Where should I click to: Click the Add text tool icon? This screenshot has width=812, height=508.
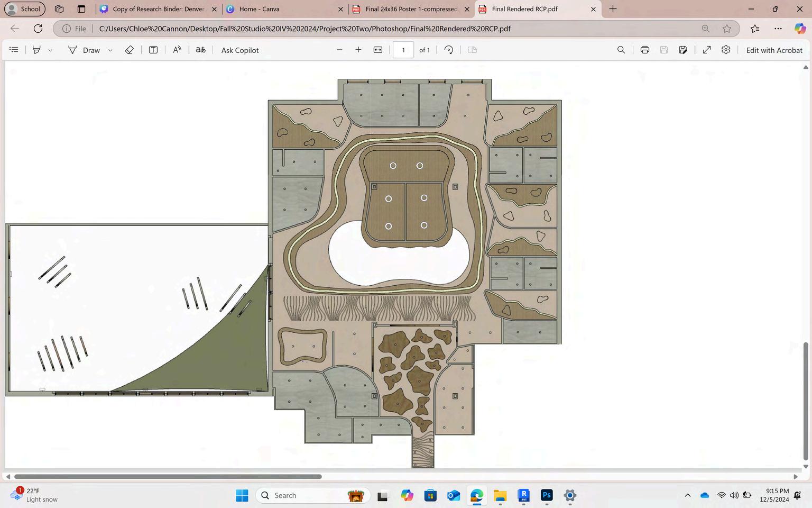[153, 50]
